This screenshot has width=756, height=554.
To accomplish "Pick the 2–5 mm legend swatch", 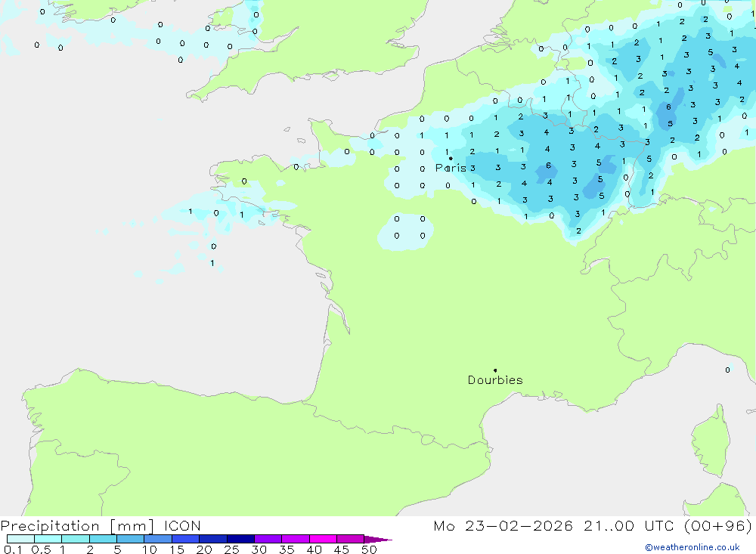I will tap(103, 539).
